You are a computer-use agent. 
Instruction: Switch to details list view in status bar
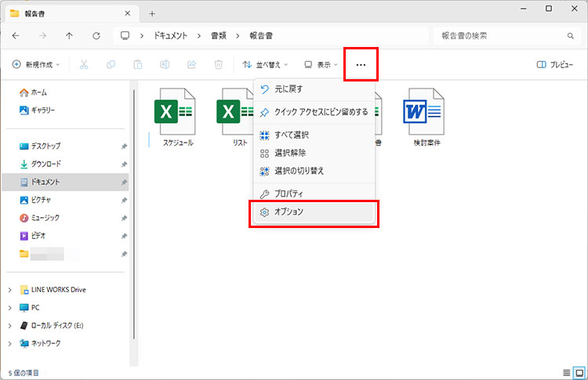(567, 373)
